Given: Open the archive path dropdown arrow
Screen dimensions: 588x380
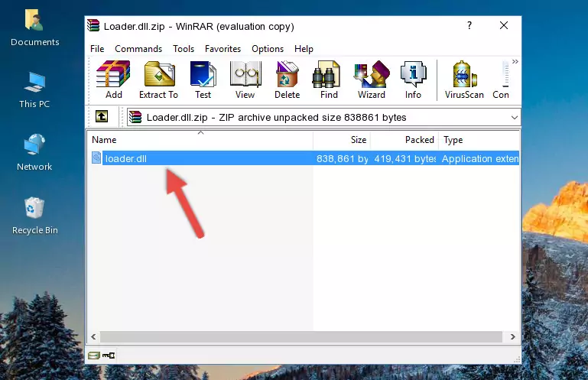Looking at the screenshot, I should click(x=515, y=118).
